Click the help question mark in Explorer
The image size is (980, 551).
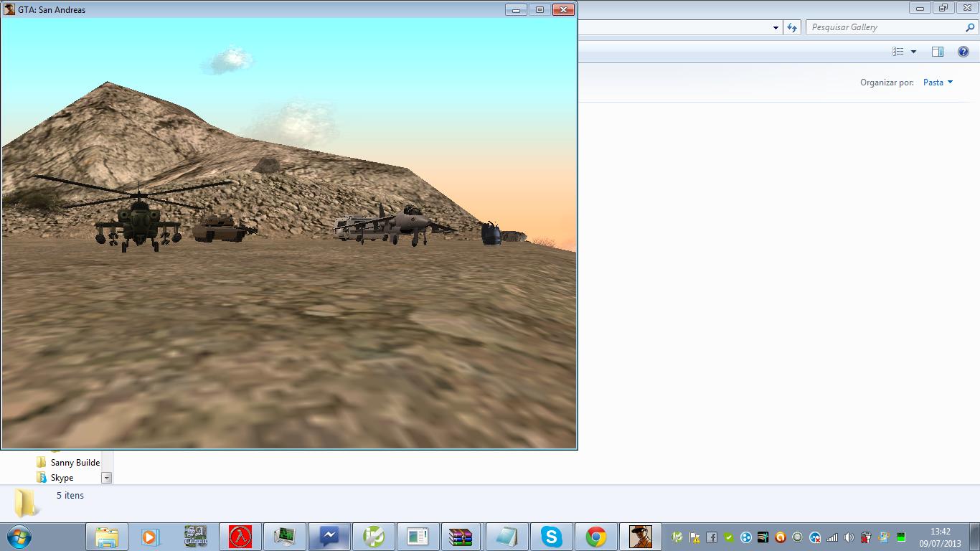pyautogui.click(x=963, y=52)
